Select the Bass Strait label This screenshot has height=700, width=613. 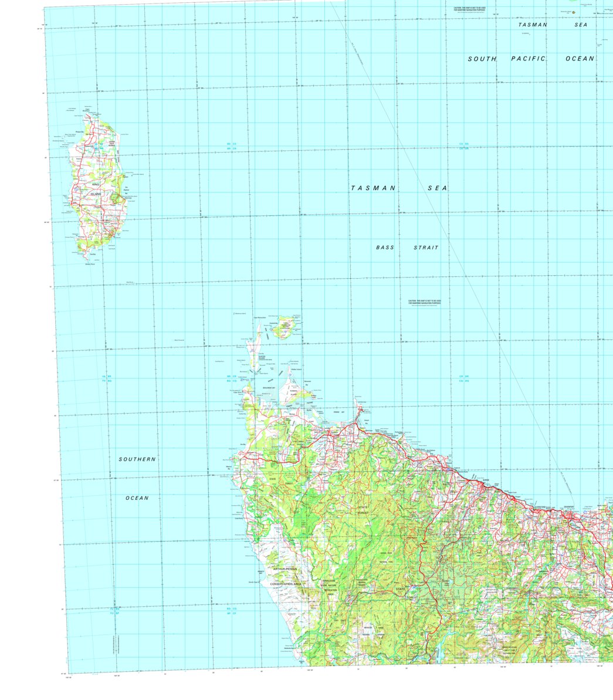pos(407,248)
